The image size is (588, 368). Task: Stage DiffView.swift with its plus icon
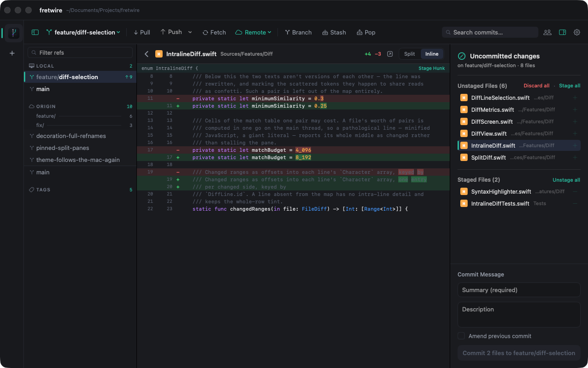pyautogui.click(x=575, y=133)
